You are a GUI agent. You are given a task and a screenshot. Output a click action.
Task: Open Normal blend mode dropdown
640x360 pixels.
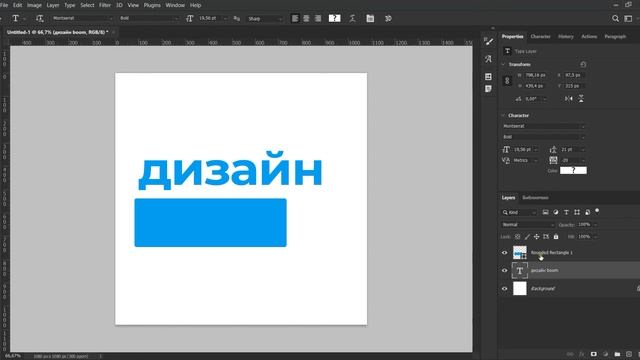click(528, 225)
